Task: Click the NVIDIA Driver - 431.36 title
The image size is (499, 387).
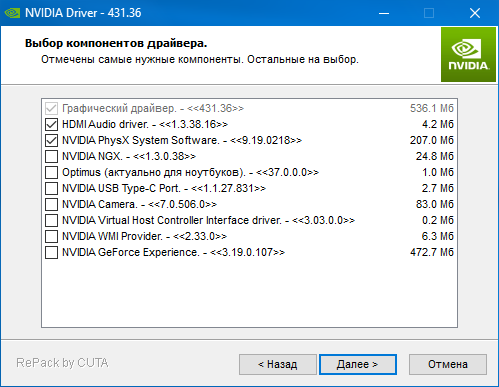Action: tap(83, 13)
